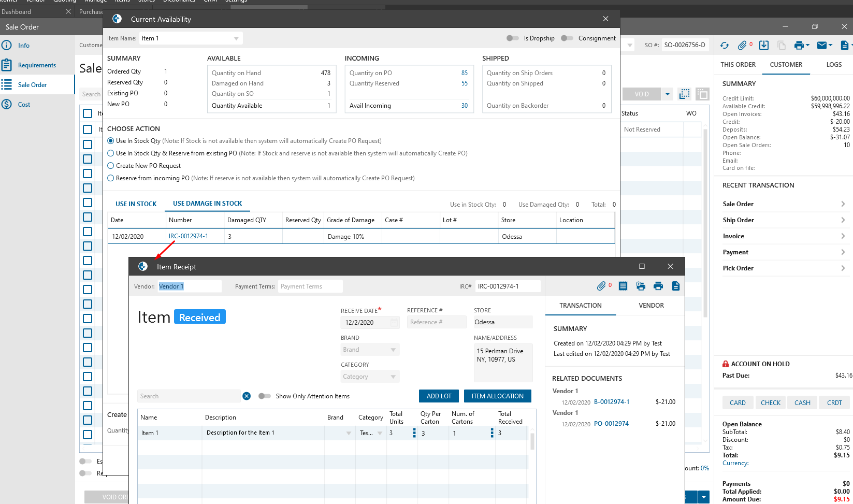Click the email envelope icon in Sale Order toolbar
This screenshot has width=853, height=504.
point(821,46)
